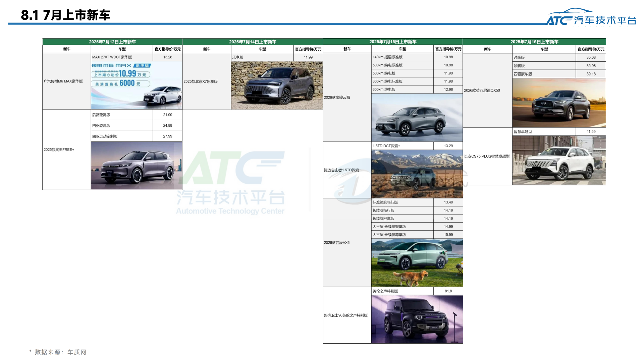Select cell 1.5TD DCT探索+

pyautogui.click(x=402, y=146)
